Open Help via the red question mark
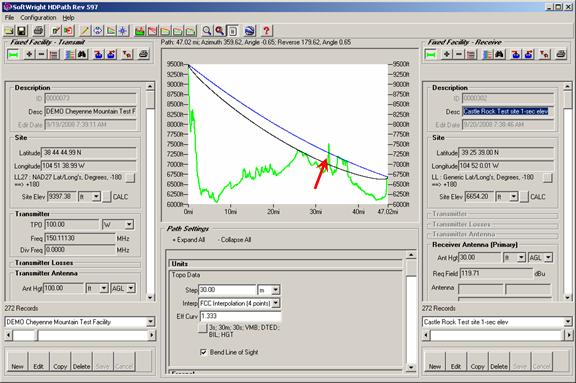 pyautogui.click(x=266, y=31)
